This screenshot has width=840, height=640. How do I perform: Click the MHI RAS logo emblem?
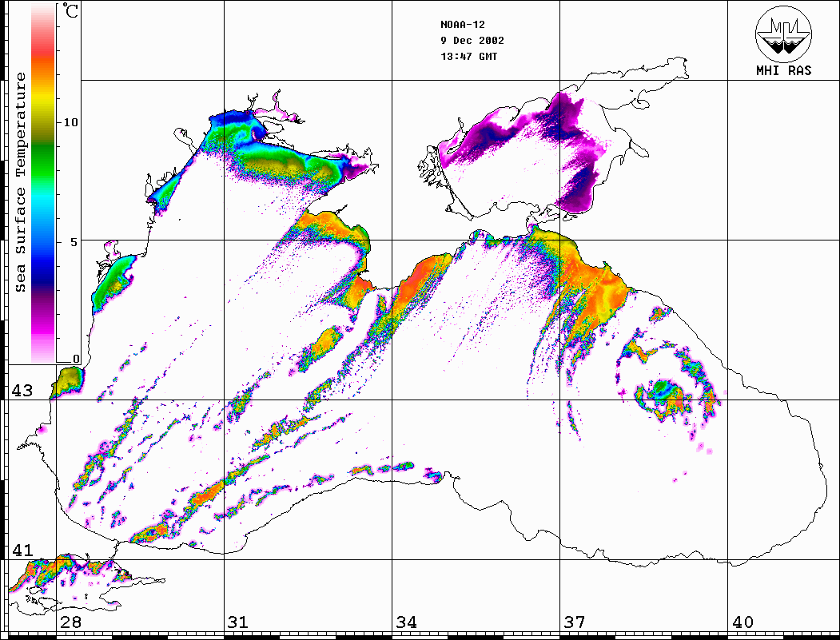click(x=784, y=34)
